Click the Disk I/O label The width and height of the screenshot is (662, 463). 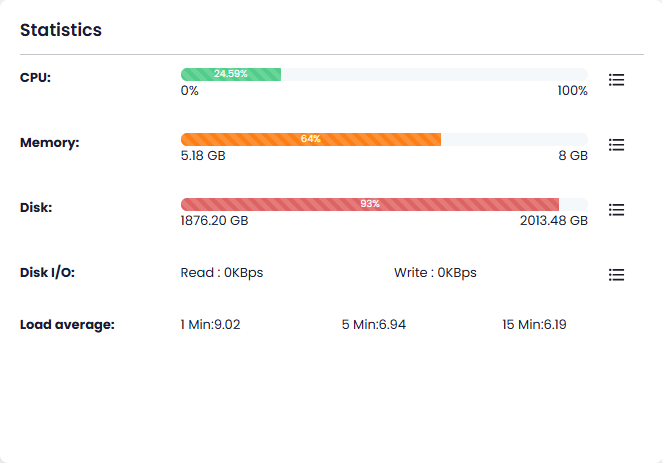coord(48,272)
